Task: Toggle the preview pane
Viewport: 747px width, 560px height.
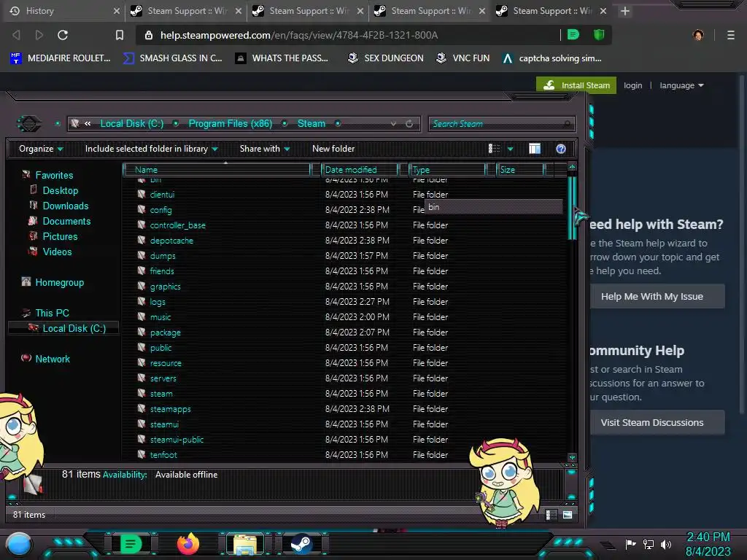Action: click(535, 149)
